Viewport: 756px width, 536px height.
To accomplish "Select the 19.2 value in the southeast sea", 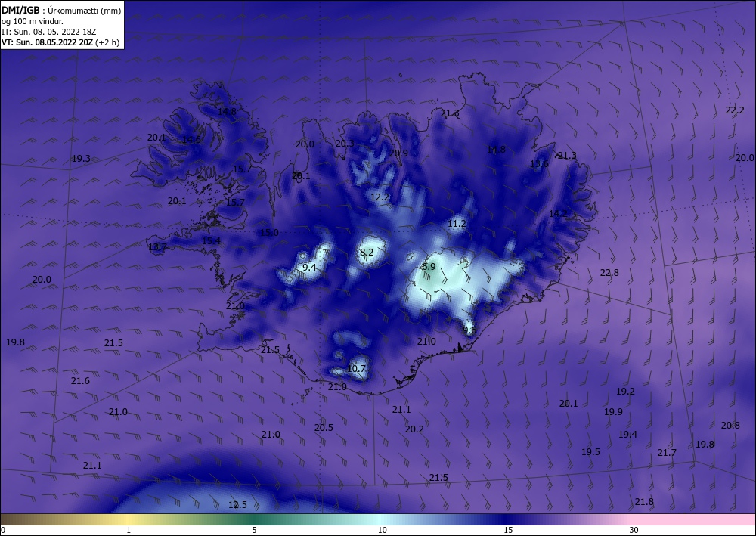I will point(625,392).
